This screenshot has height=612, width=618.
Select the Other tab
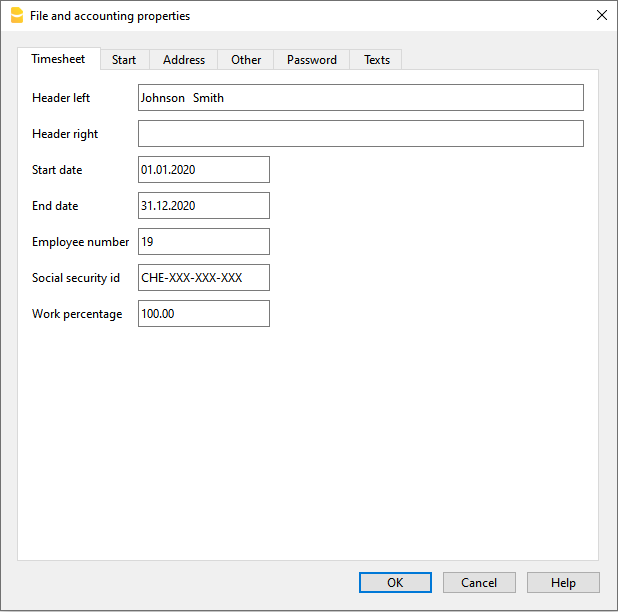point(246,60)
